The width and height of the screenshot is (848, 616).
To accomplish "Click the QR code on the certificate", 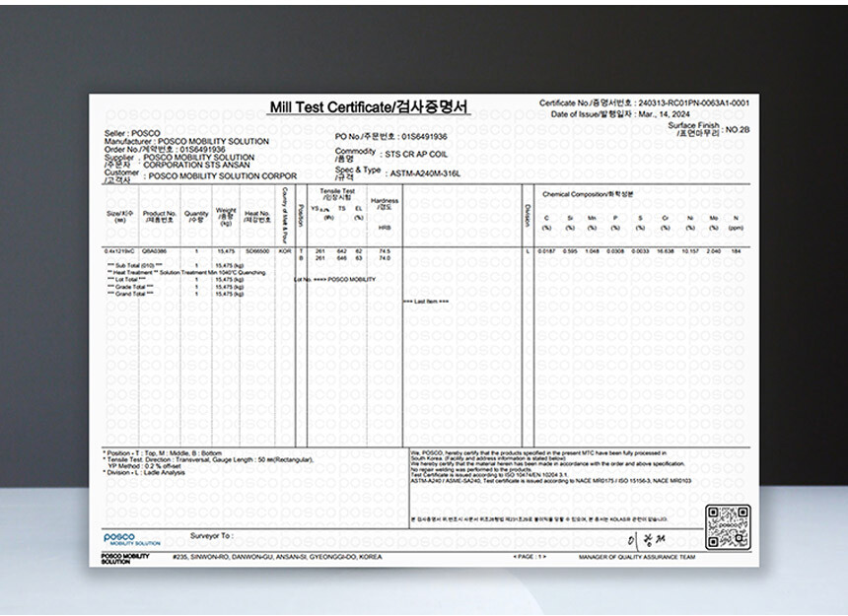I will pyautogui.click(x=728, y=527).
